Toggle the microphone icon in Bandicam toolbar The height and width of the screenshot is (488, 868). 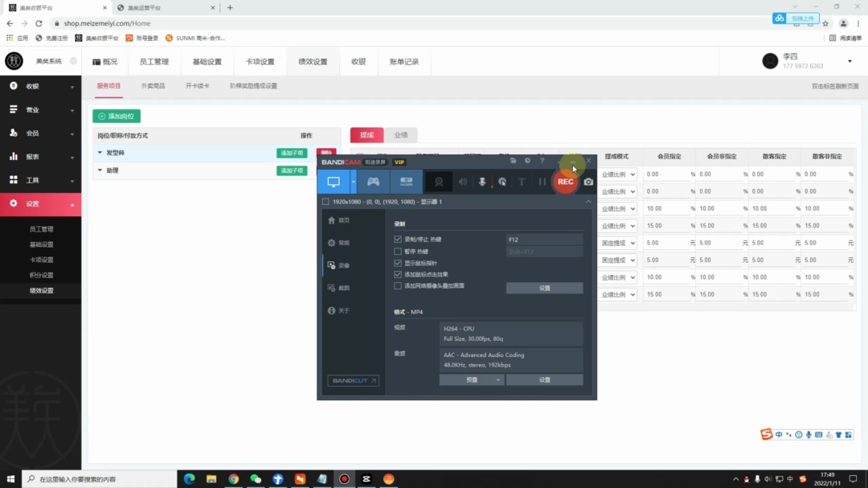point(482,182)
